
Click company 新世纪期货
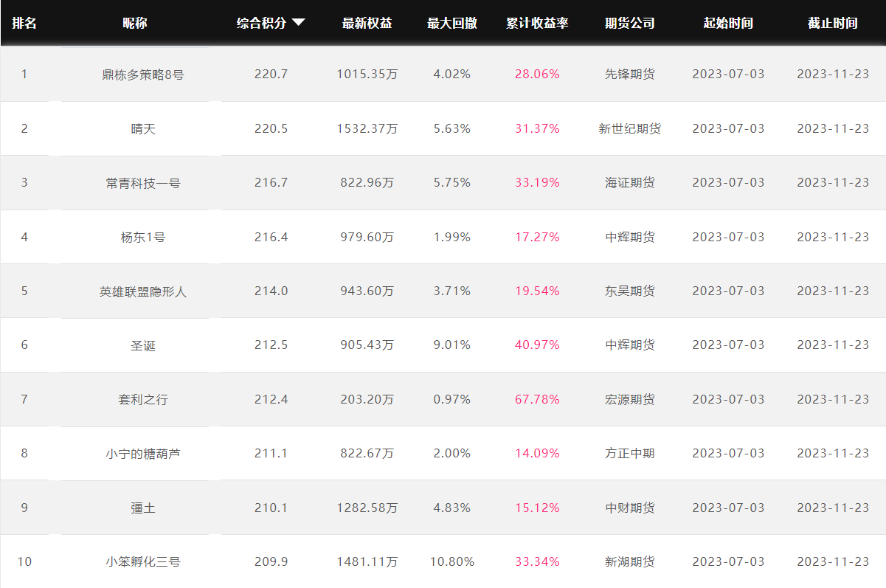(629, 128)
